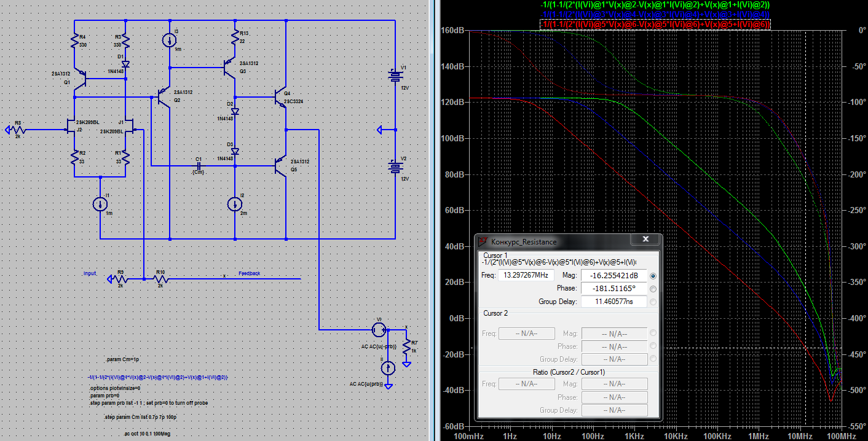Click the {Cm} value under C1
The width and height of the screenshot is (868, 441).
[198, 173]
